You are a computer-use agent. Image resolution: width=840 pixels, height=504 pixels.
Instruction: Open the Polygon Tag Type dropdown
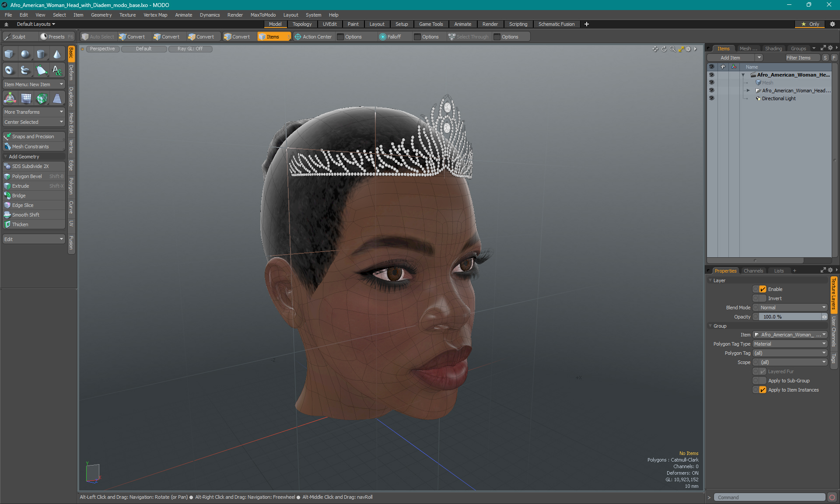click(790, 344)
